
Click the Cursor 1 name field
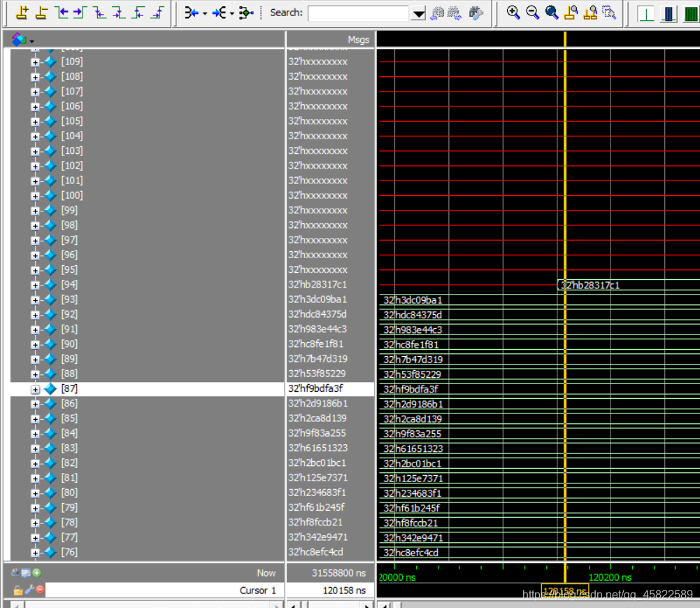(164, 590)
